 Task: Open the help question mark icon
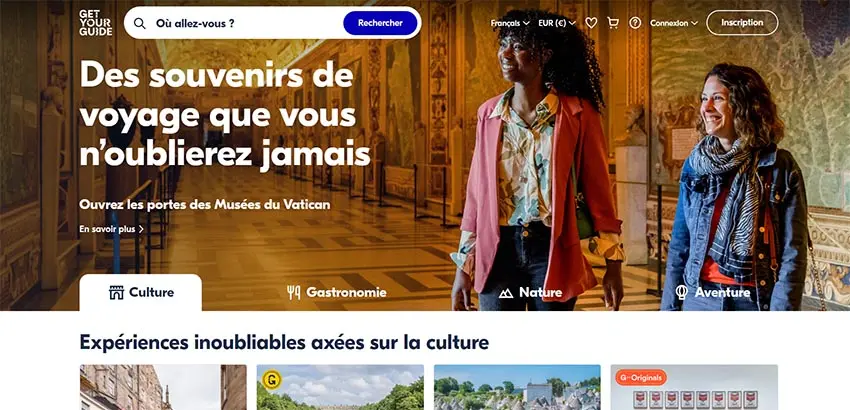pyautogui.click(x=635, y=23)
